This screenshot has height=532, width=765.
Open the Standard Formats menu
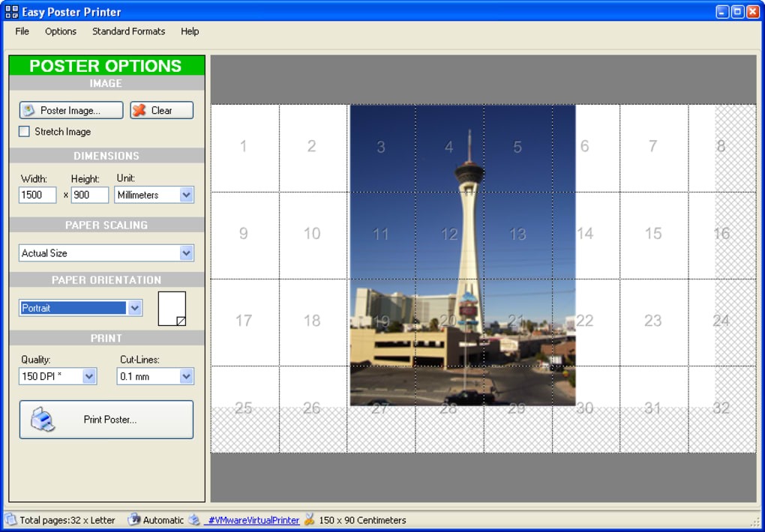pos(129,31)
